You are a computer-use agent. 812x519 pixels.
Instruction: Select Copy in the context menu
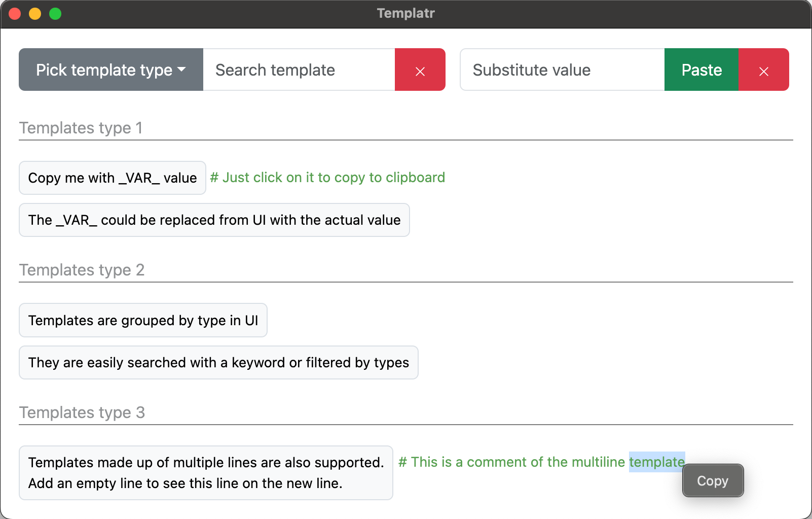click(713, 480)
